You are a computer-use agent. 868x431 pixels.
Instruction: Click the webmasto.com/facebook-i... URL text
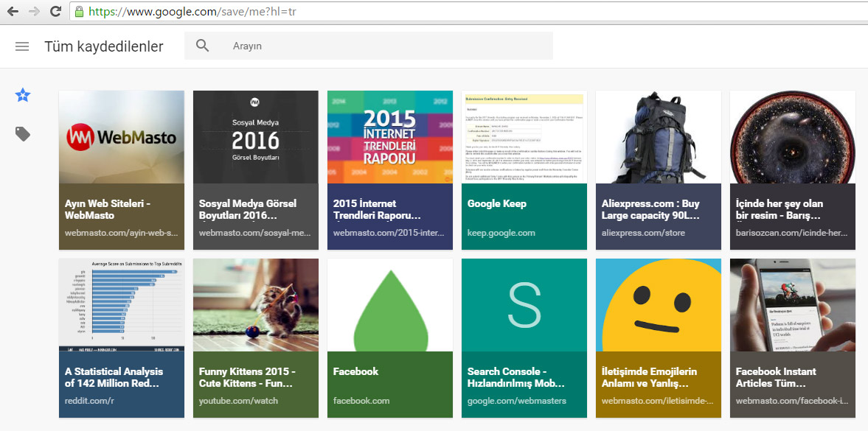[791, 401]
